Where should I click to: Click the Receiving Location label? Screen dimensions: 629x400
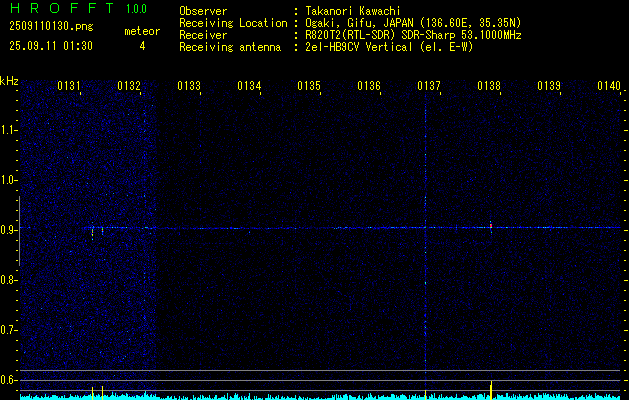pyautogui.click(x=233, y=23)
